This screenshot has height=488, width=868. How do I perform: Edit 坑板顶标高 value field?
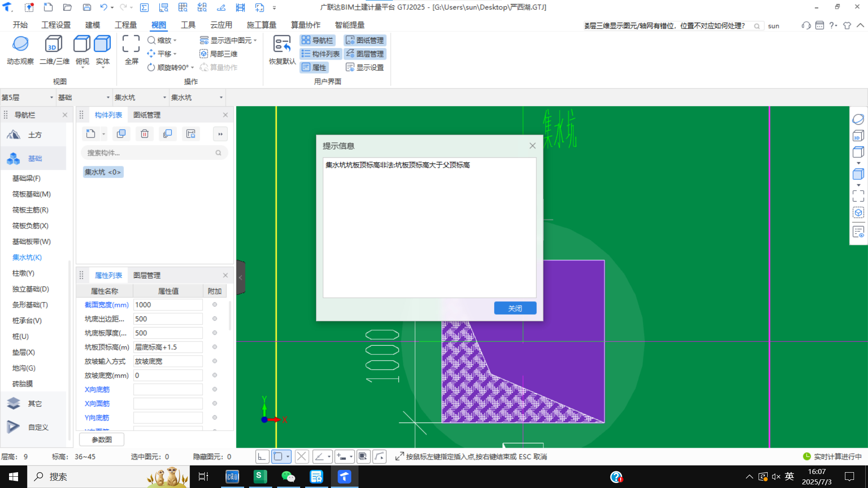(168, 347)
